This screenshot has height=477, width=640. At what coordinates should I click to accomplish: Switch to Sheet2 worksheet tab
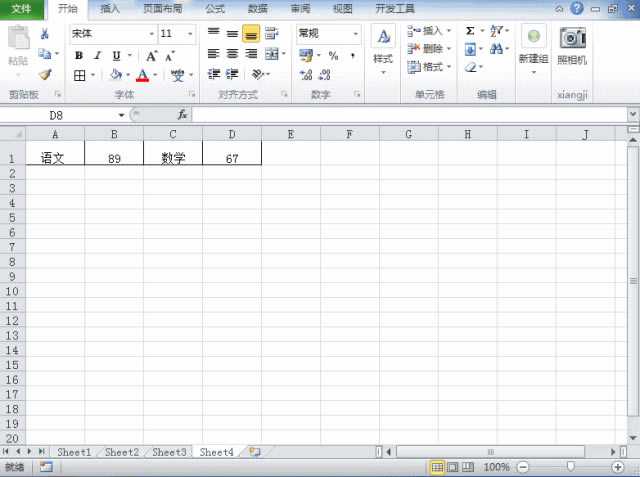pyautogui.click(x=122, y=452)
